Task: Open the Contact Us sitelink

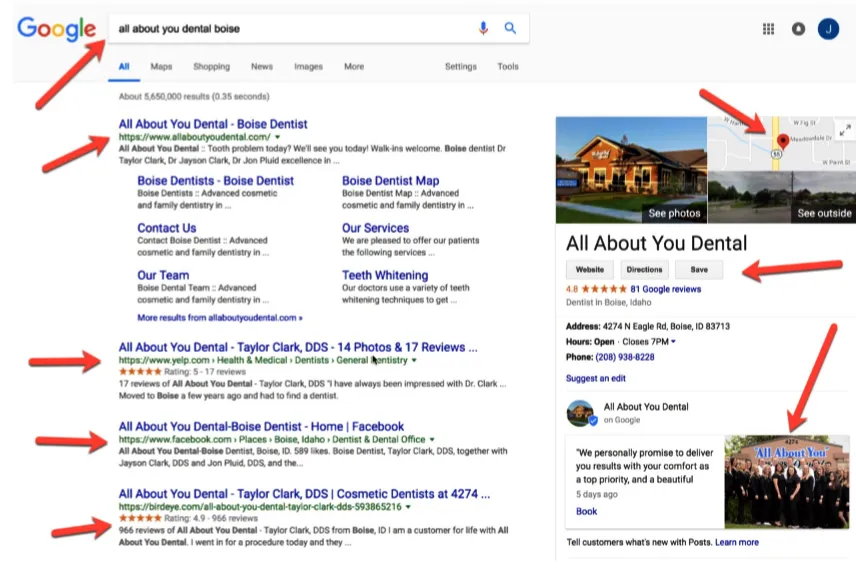Action: point(167,228)
